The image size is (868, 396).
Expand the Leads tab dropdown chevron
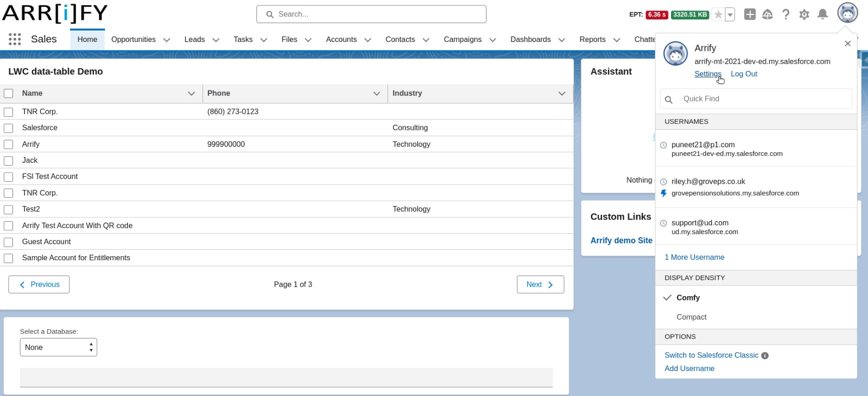216,40
